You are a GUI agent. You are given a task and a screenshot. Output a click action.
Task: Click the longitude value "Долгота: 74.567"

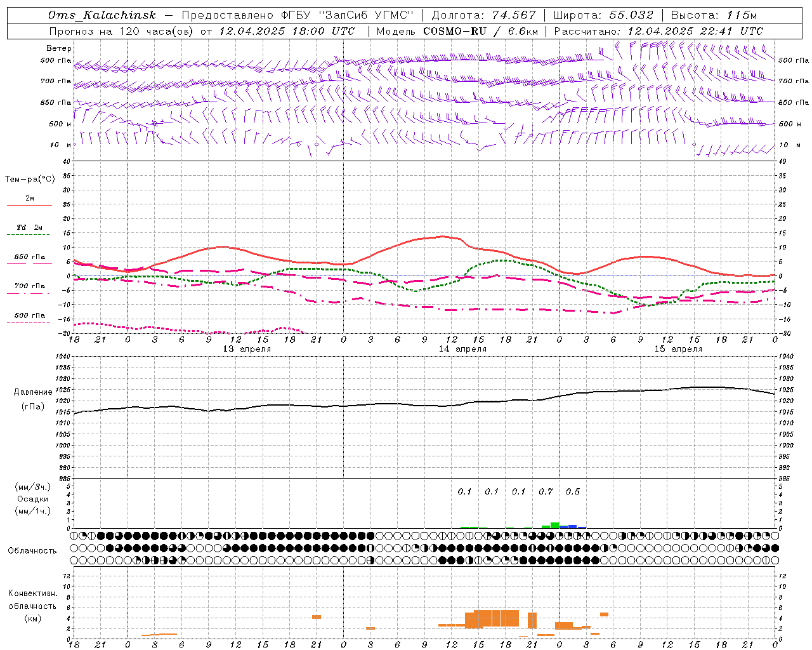point(484,15)
